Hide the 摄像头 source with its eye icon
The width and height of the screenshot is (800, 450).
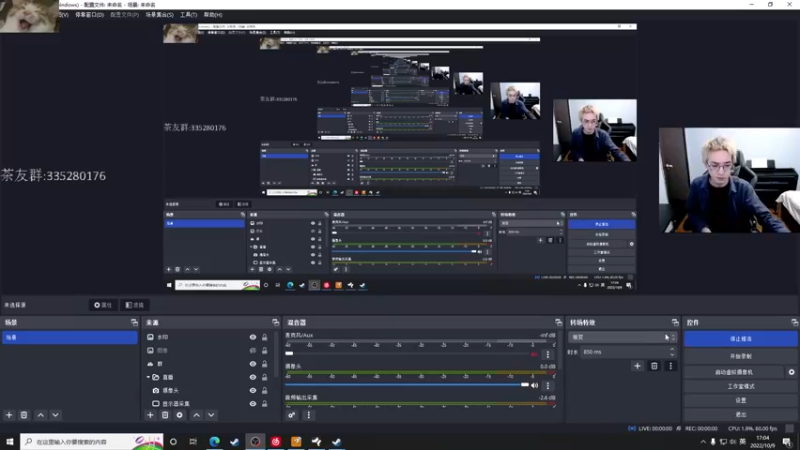[253, 390]
